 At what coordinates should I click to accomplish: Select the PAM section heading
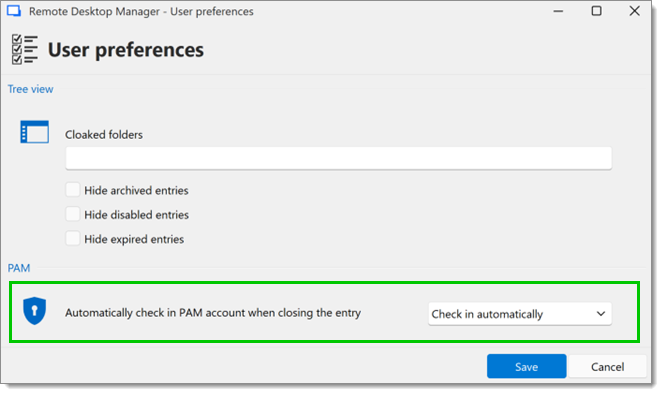coord(19,268)
